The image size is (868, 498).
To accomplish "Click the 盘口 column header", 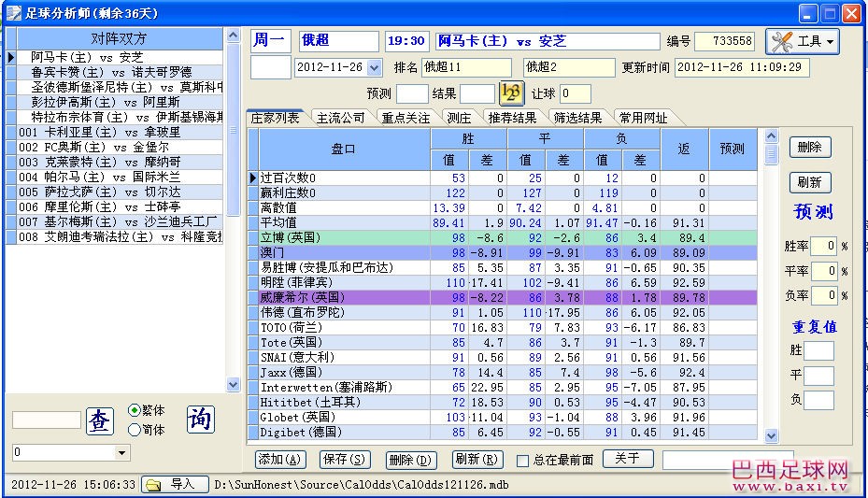I will point(345,149).
